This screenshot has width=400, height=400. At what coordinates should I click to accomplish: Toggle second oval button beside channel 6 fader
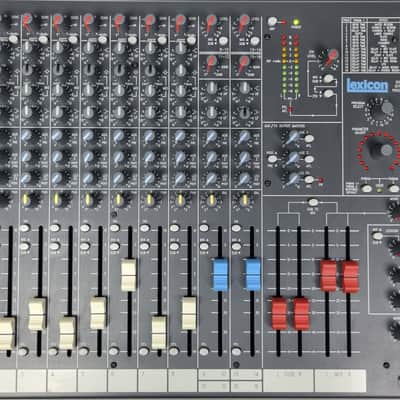[x=115, y=246]
